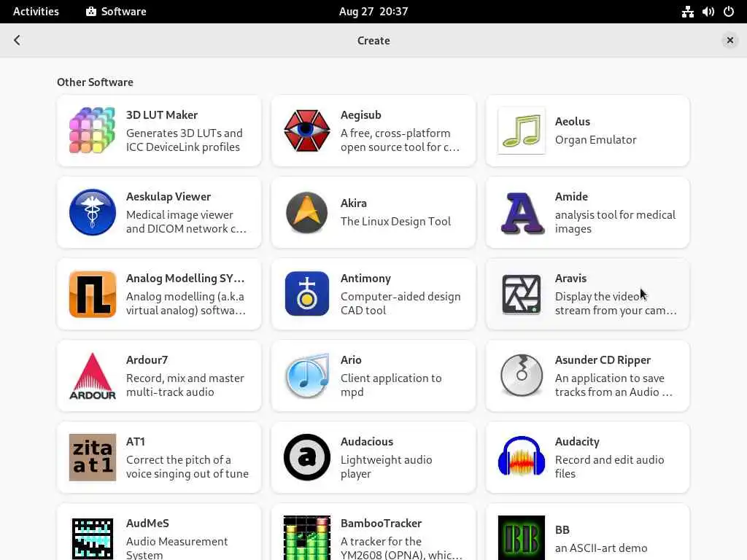Open the 3D LUT Maker app title
The image size is (747, 560).
tap(161, 114)
